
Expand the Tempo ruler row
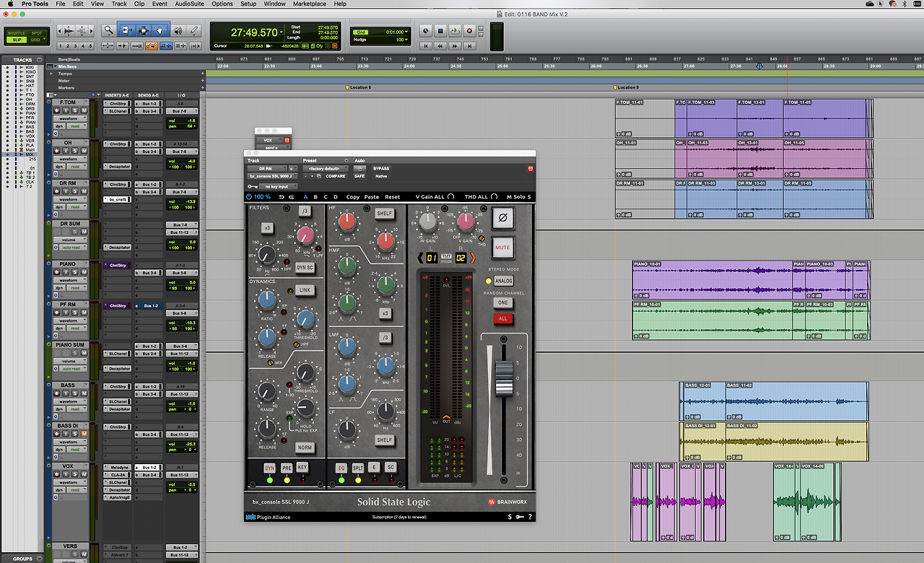tap(51, 74)
